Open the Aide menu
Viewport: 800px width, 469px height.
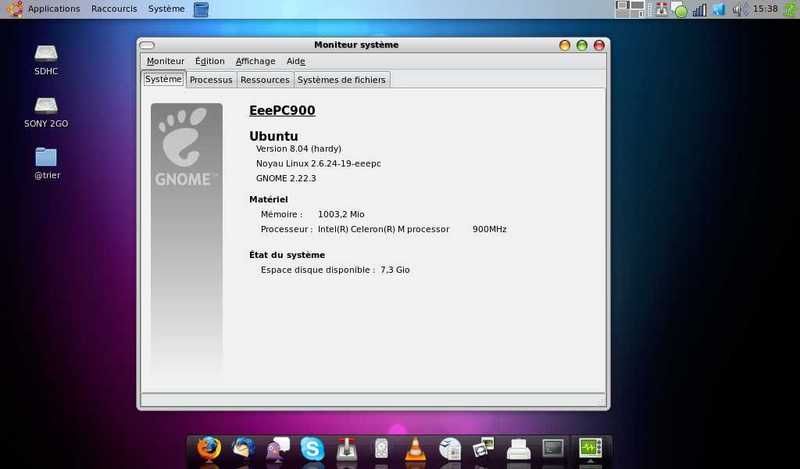[295, 61]
